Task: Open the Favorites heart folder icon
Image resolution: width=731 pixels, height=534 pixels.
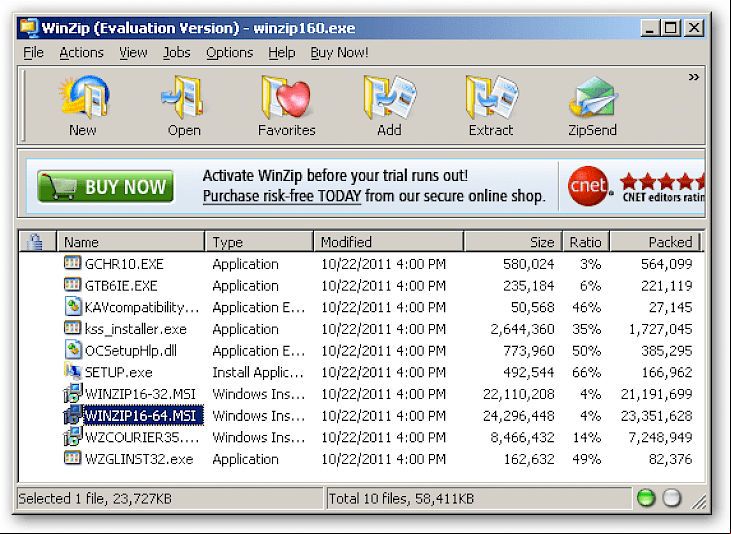Action: click(x=286, y=97)
